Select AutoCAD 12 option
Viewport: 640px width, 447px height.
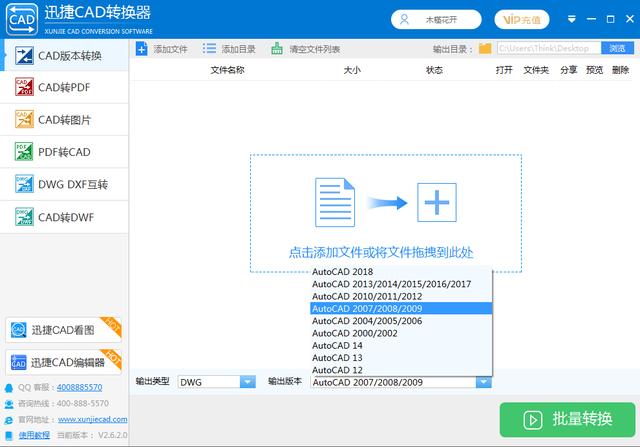click(401, 369)
